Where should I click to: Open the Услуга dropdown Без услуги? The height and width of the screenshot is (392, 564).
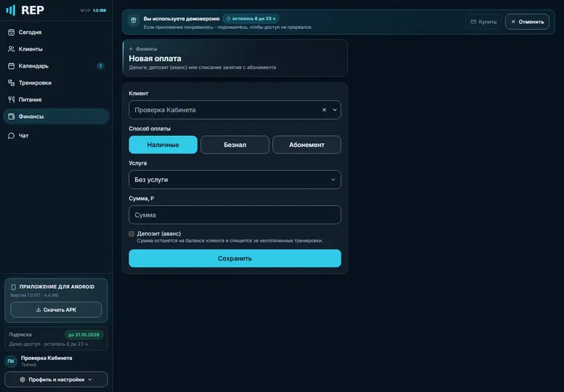click(235, 180)
